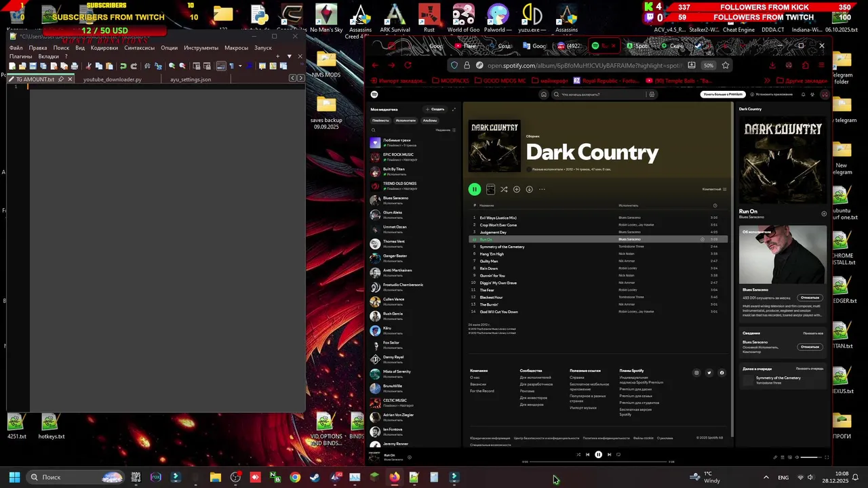
Task: Open Spotify notifications bell
Action: coord(804,95)
